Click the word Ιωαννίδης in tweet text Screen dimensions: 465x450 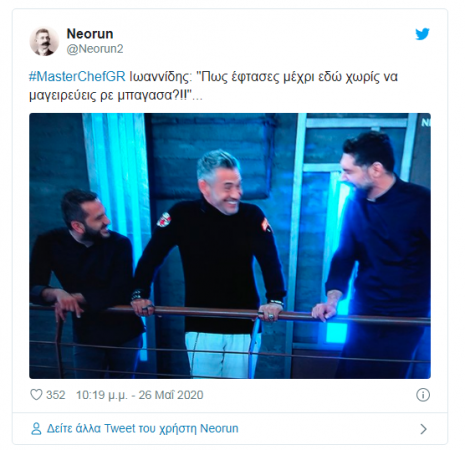161,77
